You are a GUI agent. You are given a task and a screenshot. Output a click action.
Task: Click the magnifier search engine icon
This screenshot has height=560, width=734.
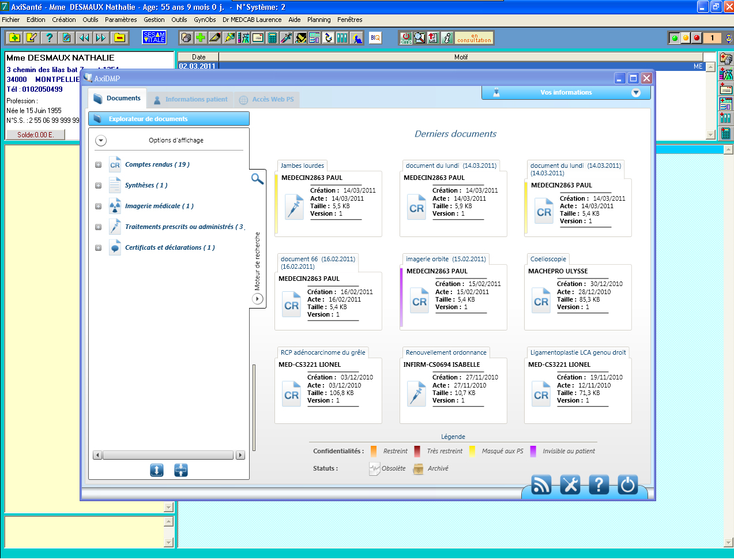click(x=257, y=179)
